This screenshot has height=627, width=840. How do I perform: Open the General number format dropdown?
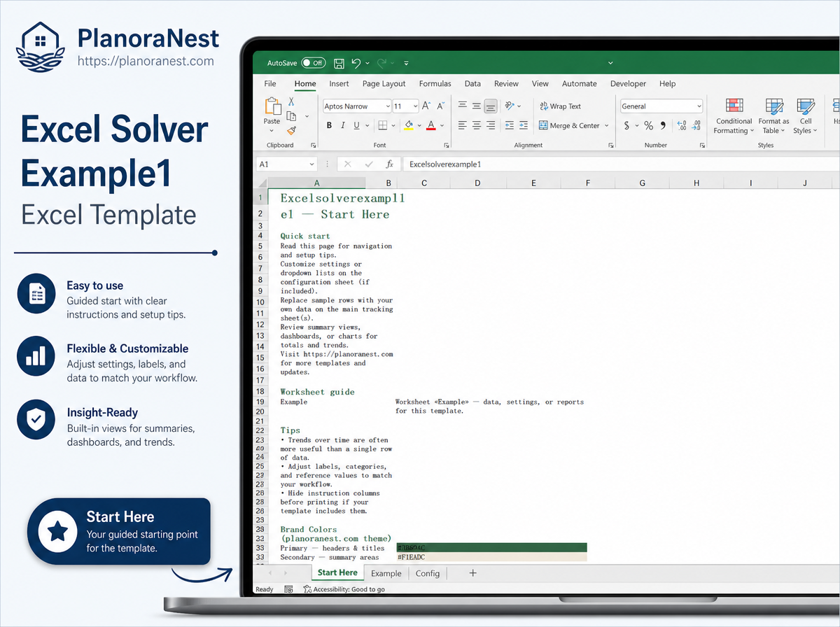click(661, 106)
